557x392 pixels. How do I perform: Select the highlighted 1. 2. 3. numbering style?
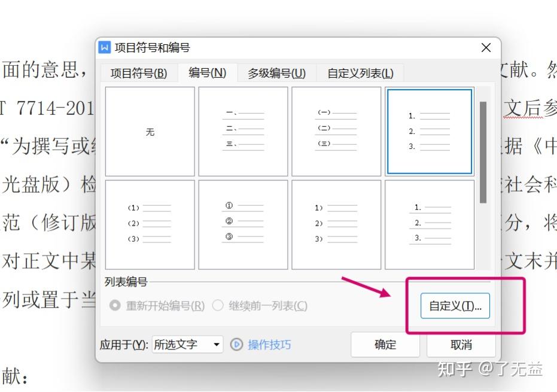pyautogui.click(x=430, y=132)
